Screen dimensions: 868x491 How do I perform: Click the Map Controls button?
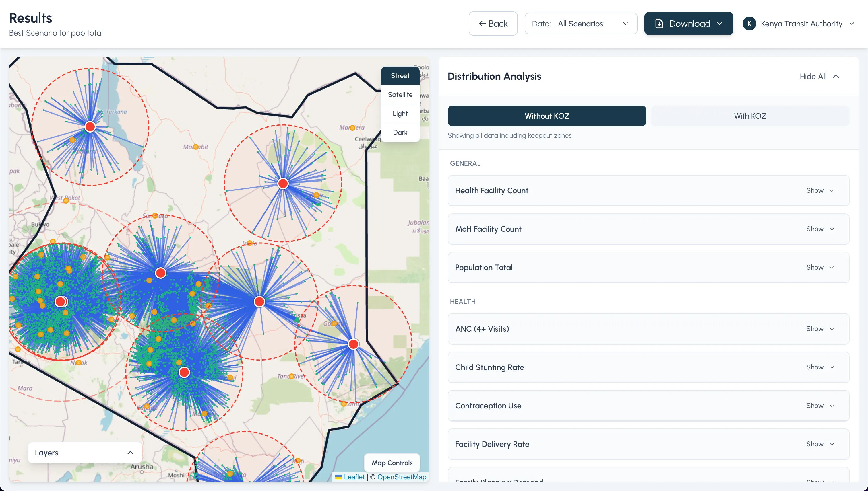coord(392,463)
